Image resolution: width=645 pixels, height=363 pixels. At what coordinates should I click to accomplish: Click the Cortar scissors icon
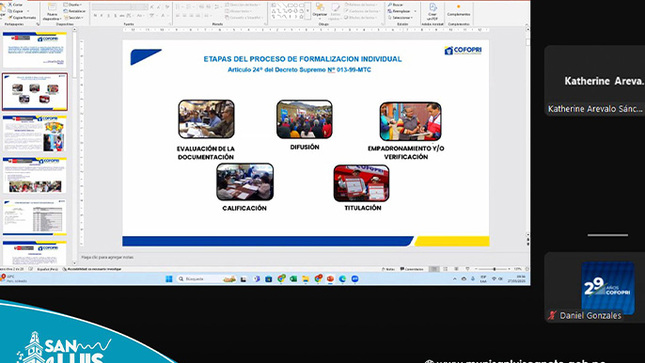coord(11,5)
